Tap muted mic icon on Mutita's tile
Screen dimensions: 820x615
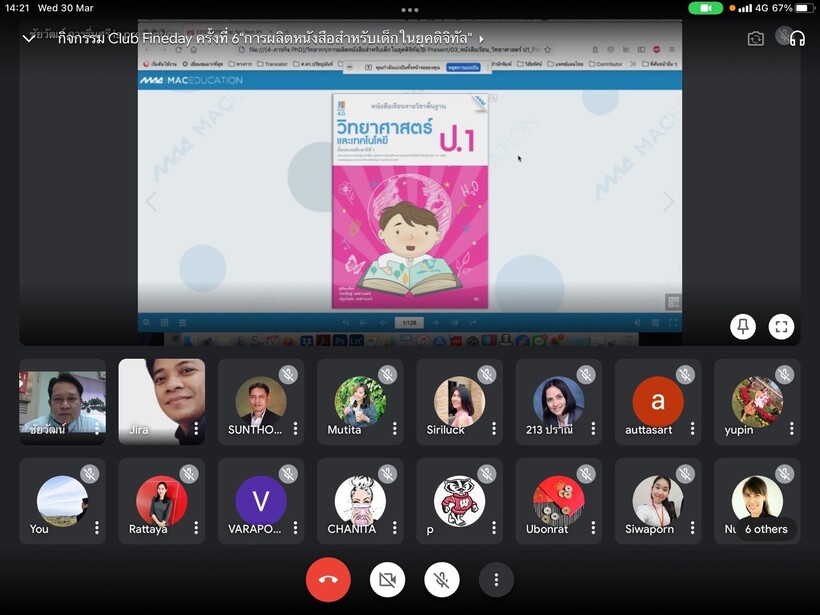388,374
